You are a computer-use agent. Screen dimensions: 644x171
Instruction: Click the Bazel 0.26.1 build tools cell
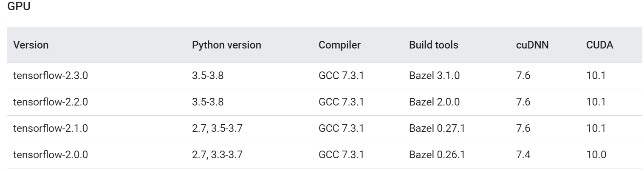click(x=437, y=155)
